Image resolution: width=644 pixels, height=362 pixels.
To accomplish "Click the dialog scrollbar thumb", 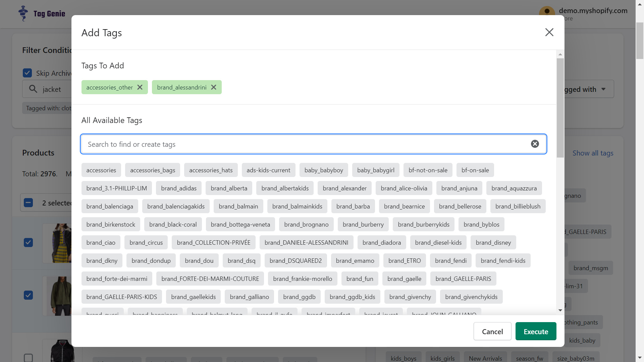I will pos(560,108).
